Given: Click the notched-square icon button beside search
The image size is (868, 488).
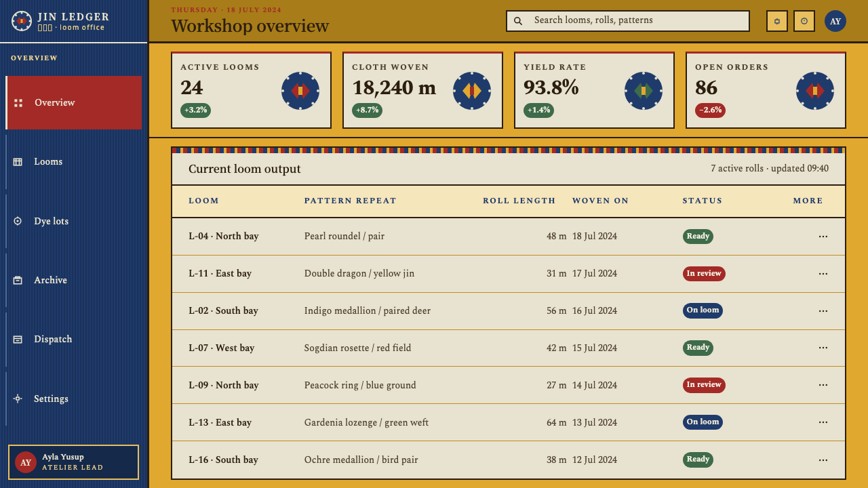Looking at the screenshot, I should pyautogui.click(x=777, y=21).
